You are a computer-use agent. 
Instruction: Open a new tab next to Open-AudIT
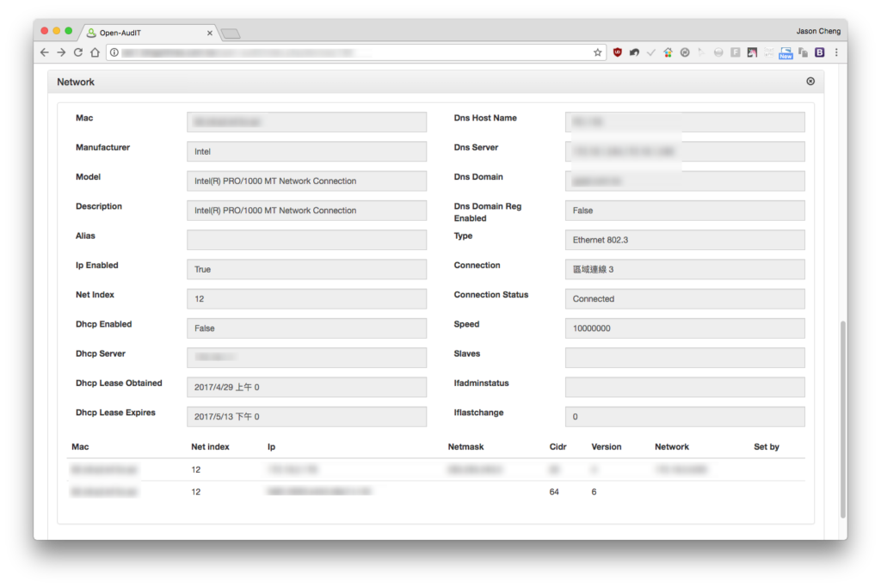point(231,34)
